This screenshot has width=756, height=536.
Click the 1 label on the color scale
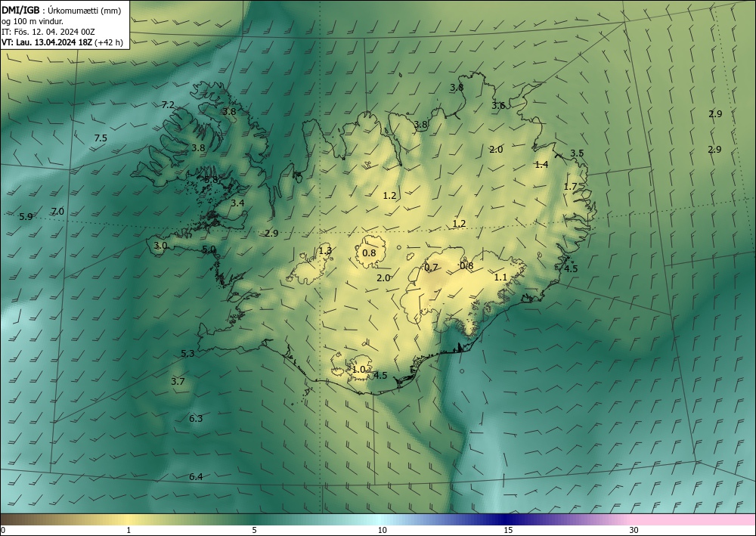click(x=129, y=530)
